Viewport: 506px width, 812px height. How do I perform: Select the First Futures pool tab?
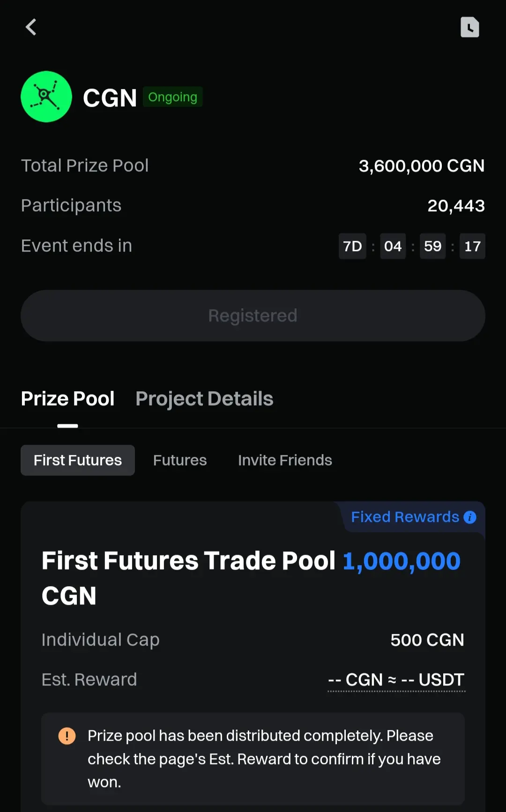tap(78, 461)
